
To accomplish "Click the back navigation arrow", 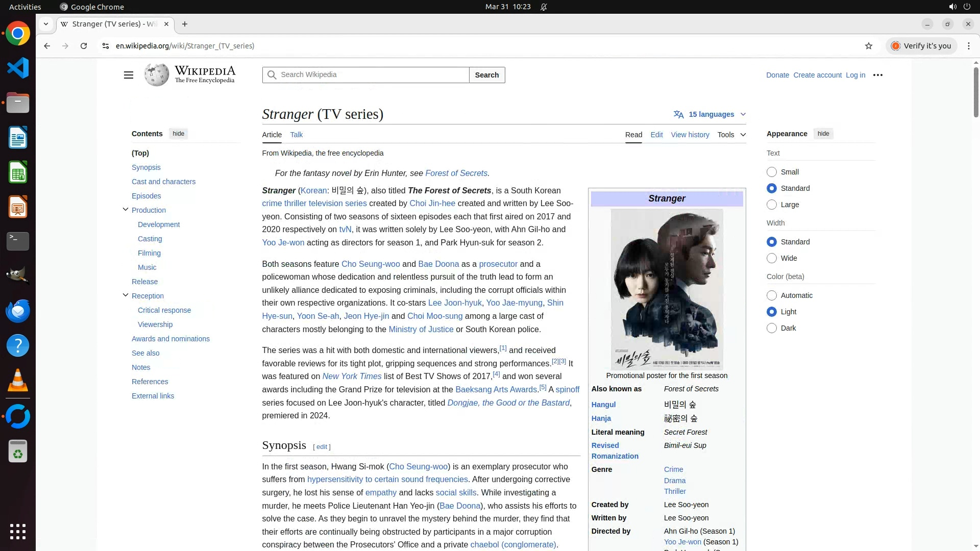I will pyautogui.click(x=47, y=46).
